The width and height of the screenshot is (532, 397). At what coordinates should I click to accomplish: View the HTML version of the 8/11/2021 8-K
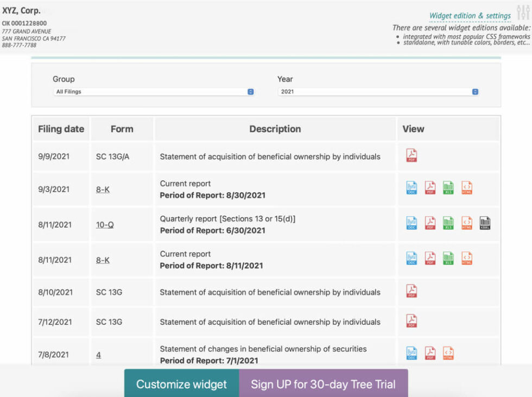467,258
